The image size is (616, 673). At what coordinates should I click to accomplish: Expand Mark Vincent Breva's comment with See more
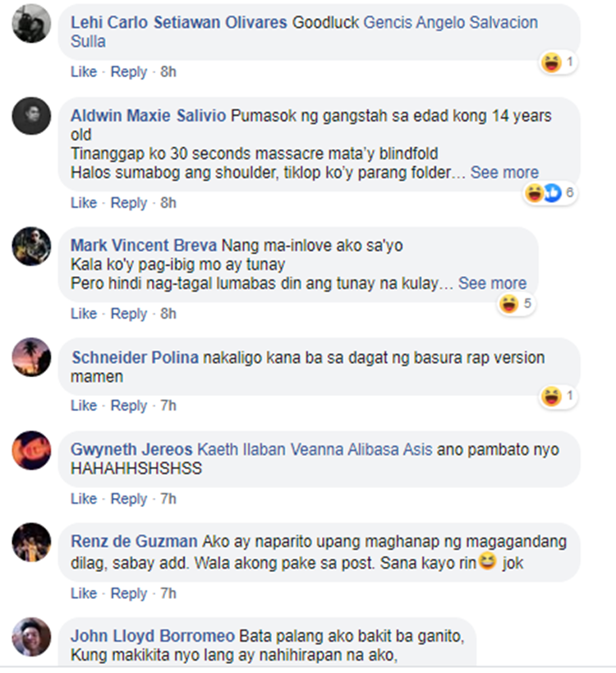(x=492, y=283)
